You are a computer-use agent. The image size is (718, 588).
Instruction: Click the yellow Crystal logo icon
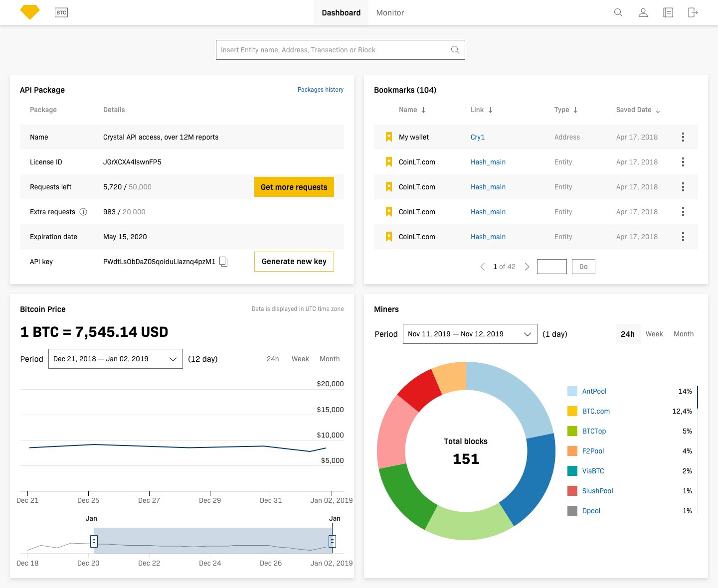[30, 12]
